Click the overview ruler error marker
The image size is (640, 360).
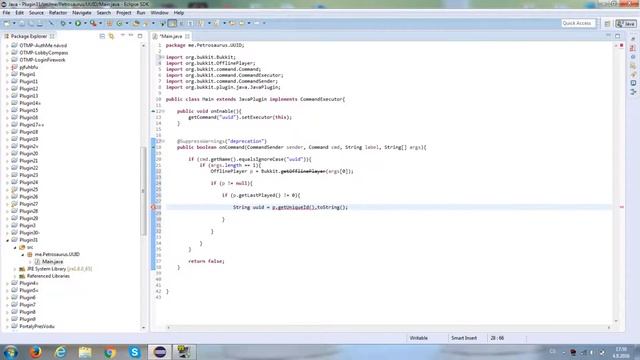pos(622,207)
